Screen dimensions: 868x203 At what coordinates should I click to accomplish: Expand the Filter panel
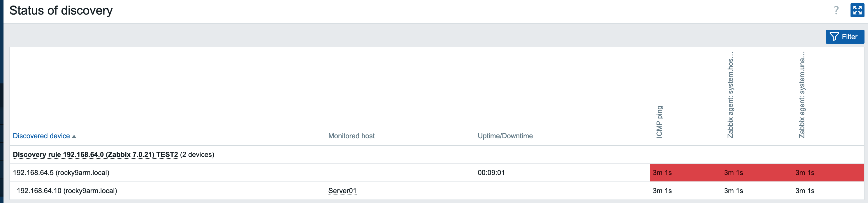point(844,37)
